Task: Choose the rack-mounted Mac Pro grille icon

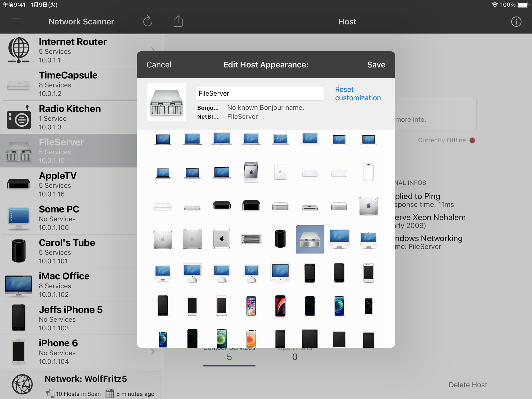Action: pyautogui.click(x=251, y=239)
